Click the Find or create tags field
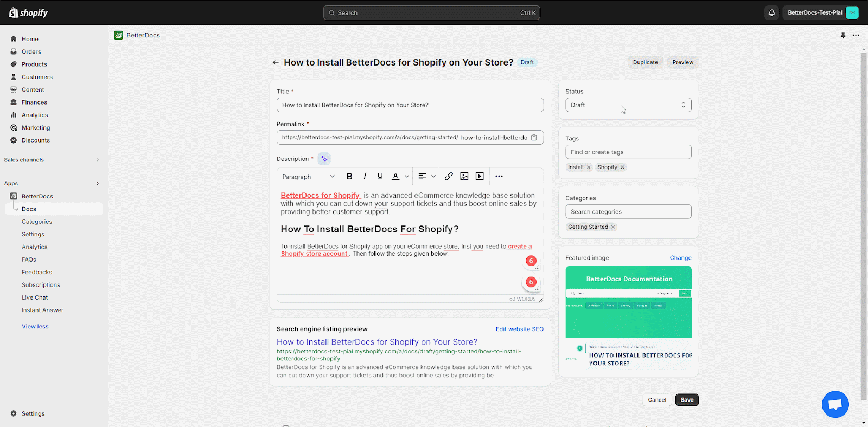 point(628,152)
